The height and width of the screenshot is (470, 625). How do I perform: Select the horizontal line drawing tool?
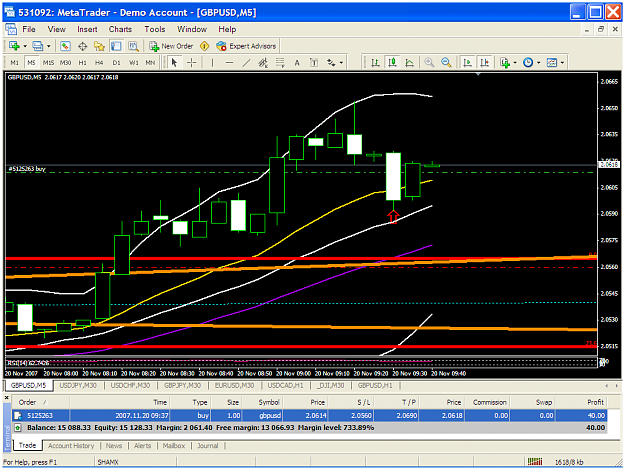229,63
